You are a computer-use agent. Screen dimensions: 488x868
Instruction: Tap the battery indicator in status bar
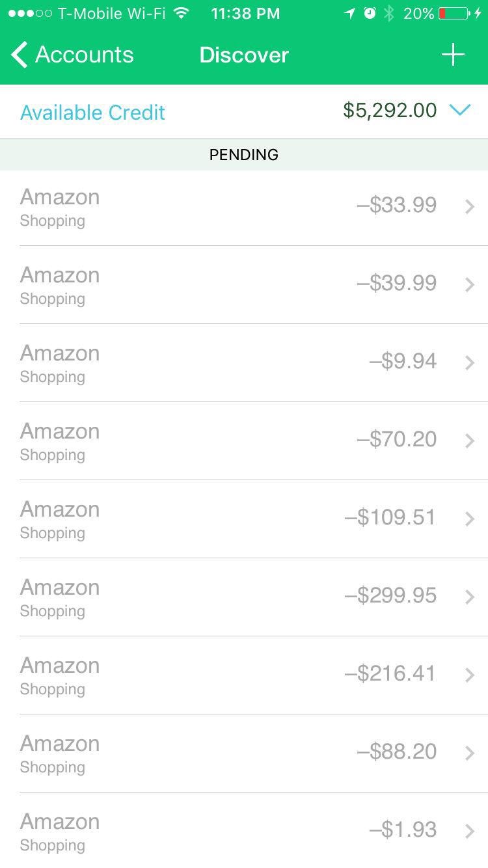(x=454, y=13)
